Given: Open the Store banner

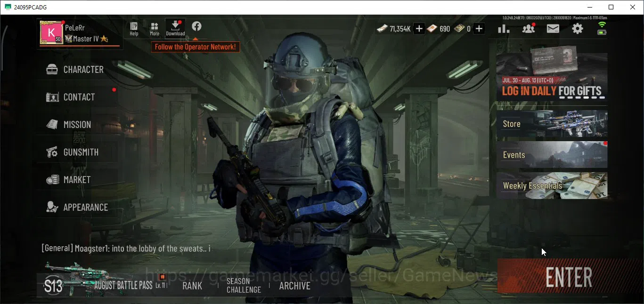Looking at the screenshot, I should click(x=552, y=124).
